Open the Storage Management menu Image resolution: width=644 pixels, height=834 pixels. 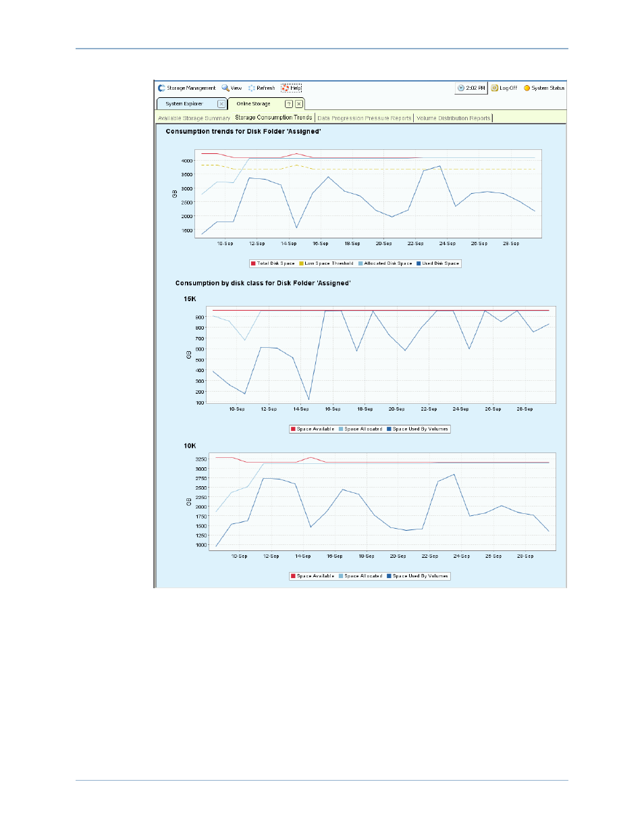187,88
